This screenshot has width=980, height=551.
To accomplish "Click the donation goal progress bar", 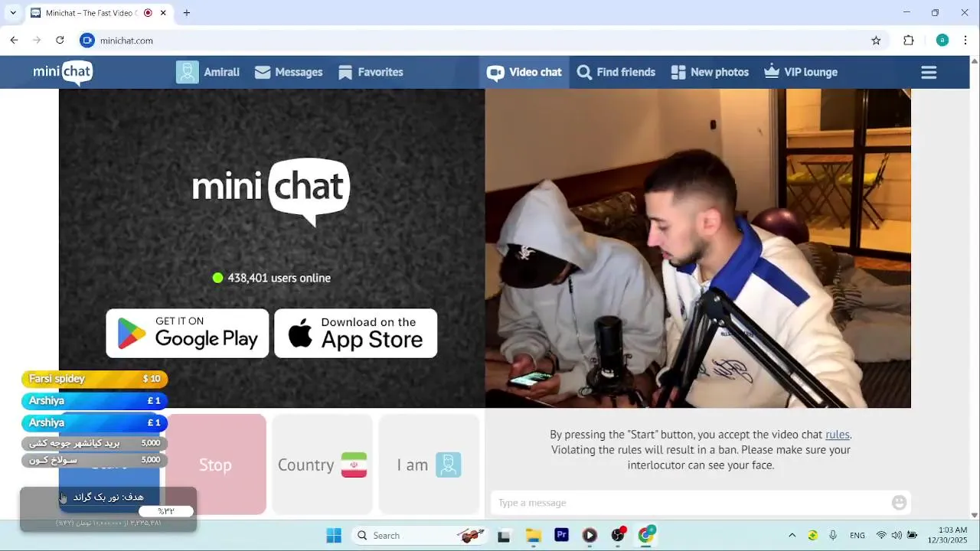I will click(166, 511).
